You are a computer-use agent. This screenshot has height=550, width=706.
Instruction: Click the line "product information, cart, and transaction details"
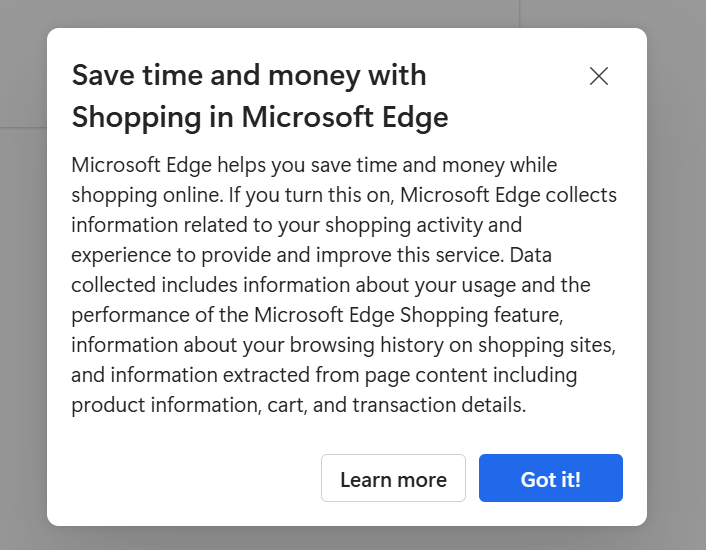299,405
